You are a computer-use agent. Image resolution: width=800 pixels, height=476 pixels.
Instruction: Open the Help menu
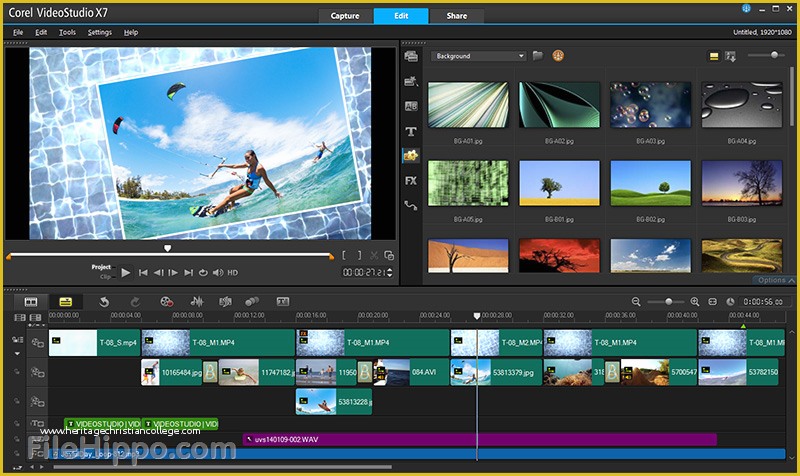pyautogui.click(x=131, y=32)
